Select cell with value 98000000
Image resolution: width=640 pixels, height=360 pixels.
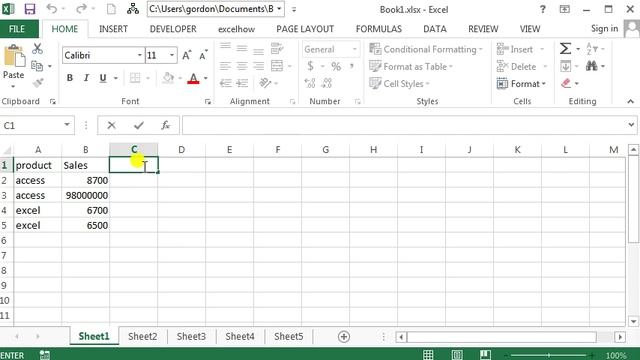pyautogui.click(x=86, y=196)
